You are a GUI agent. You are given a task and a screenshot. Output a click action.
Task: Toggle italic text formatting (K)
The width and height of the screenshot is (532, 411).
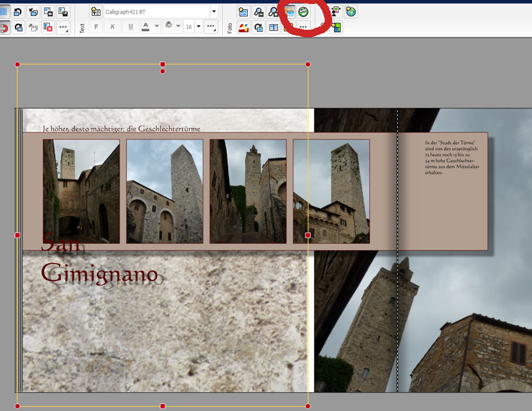[112, 27]
